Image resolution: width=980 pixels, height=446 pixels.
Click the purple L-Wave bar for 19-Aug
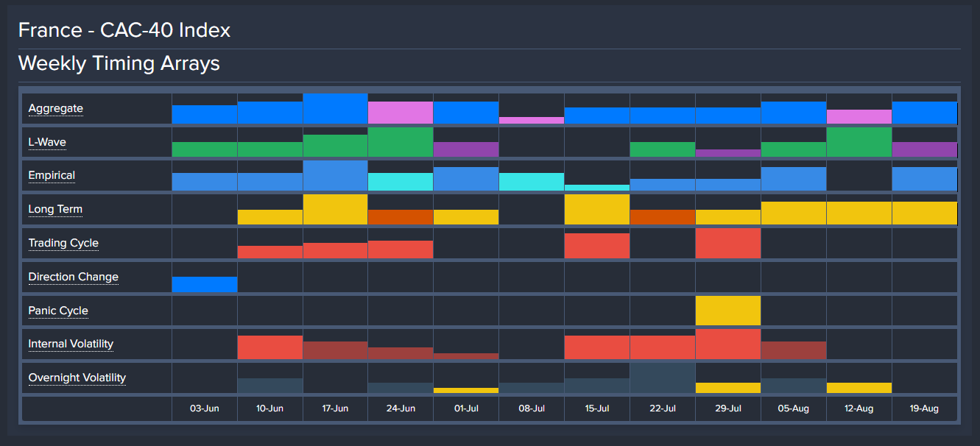pyautogui.click(x=924, y=149)
